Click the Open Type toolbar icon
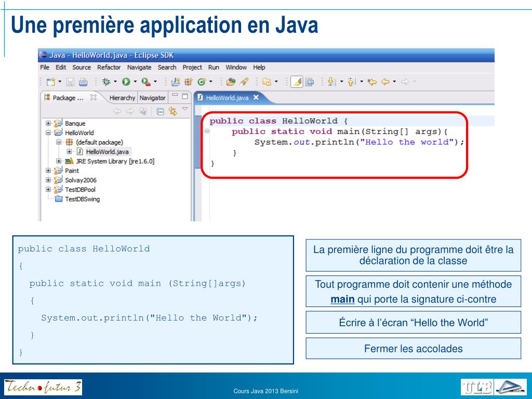Viewport: 532px width, 399px height. click(231, 82)
